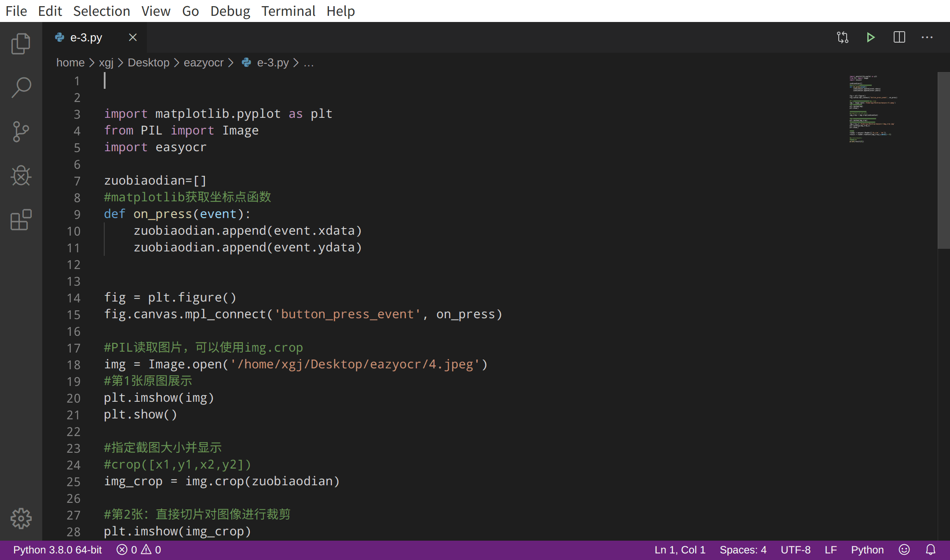
Task: Run Python file with play icon
Action: tap(870, 37)
